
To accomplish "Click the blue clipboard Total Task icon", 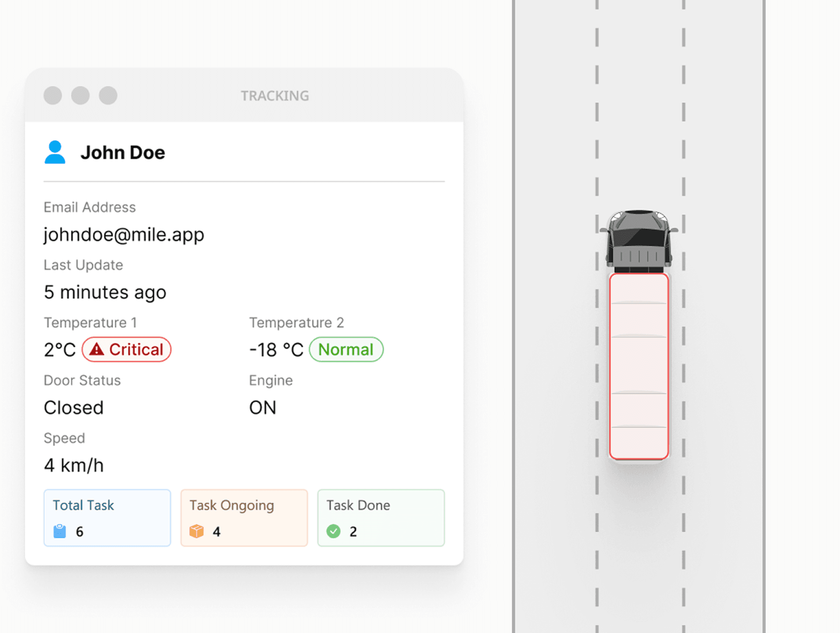I will tap(59, 531).
